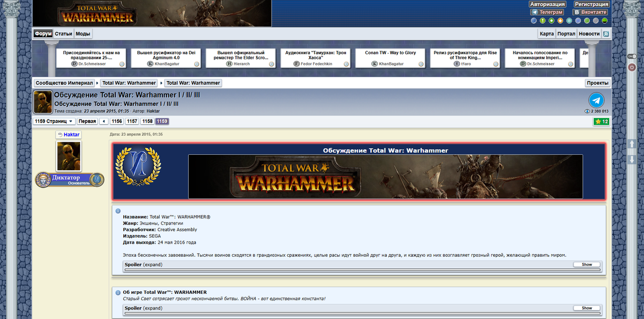Click the arrow icon on Three Kingdoms card

[496, 64]
